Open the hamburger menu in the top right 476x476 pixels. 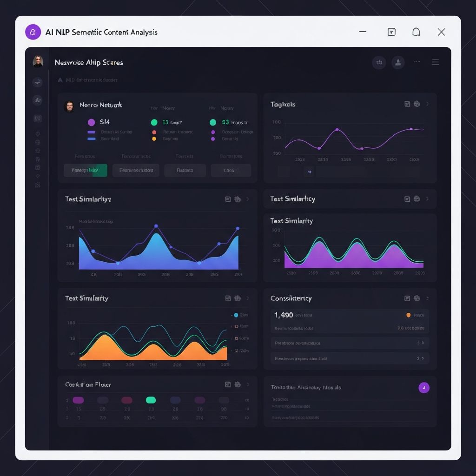(435, 62)
